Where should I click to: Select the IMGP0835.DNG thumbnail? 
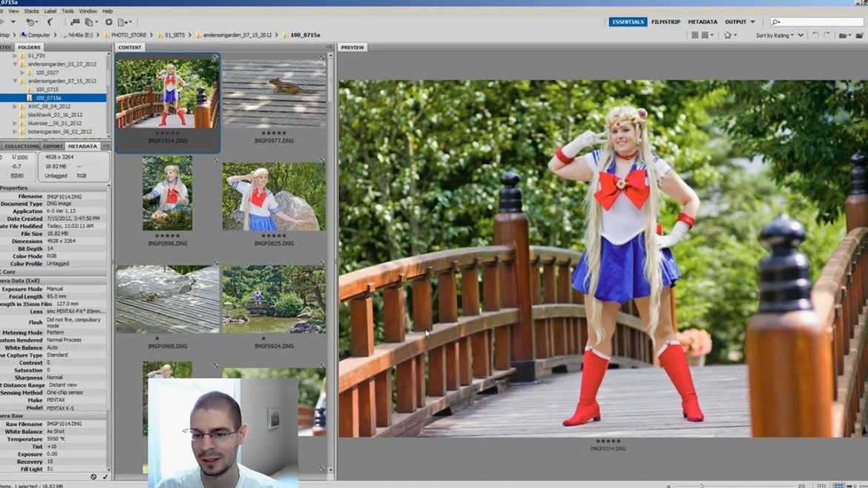click(x=272, y=197)
